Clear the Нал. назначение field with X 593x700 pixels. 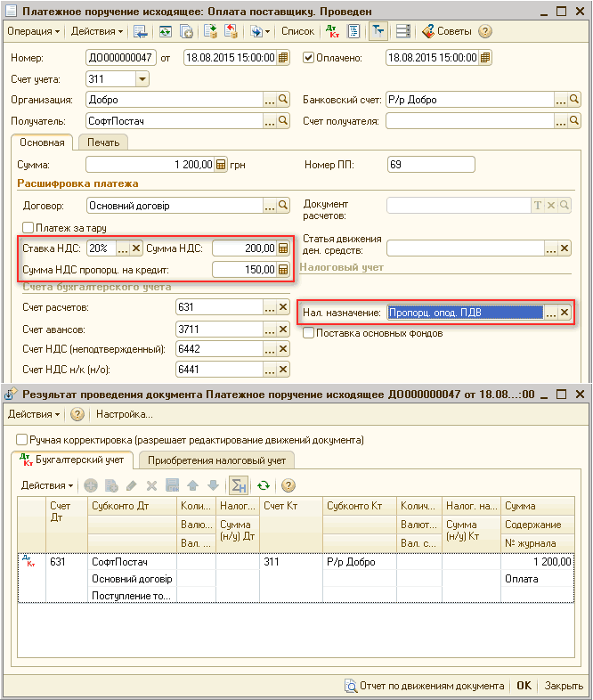564,313
